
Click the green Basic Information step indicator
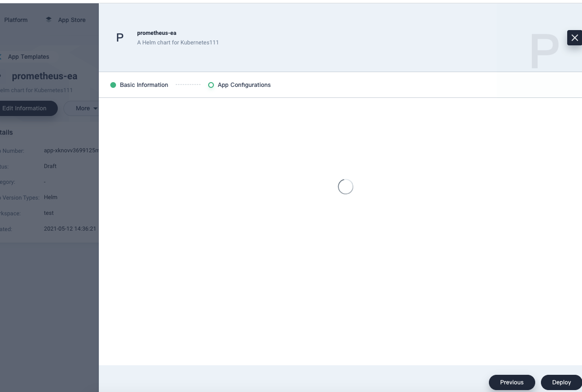click(x=113, y=85)
